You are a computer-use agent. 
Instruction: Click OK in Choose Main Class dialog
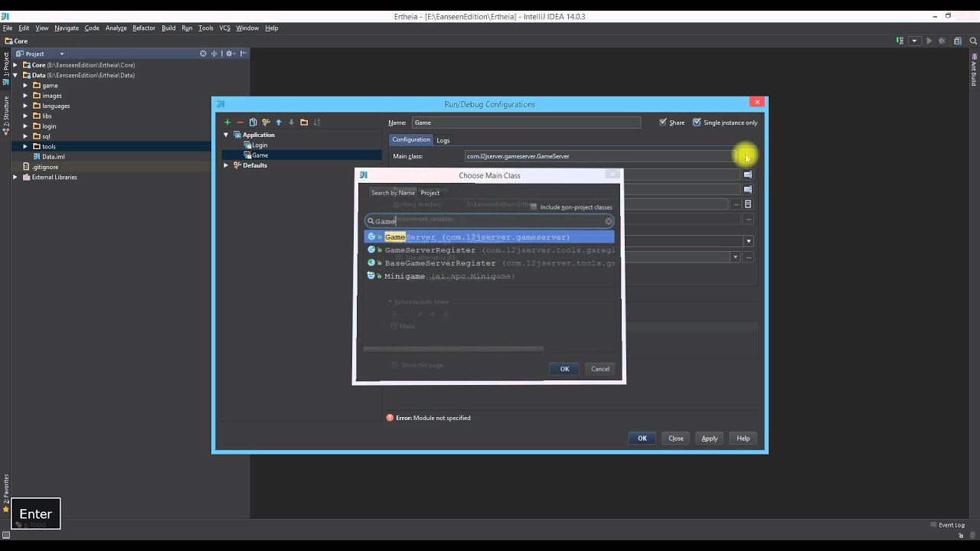click(564, 369)
